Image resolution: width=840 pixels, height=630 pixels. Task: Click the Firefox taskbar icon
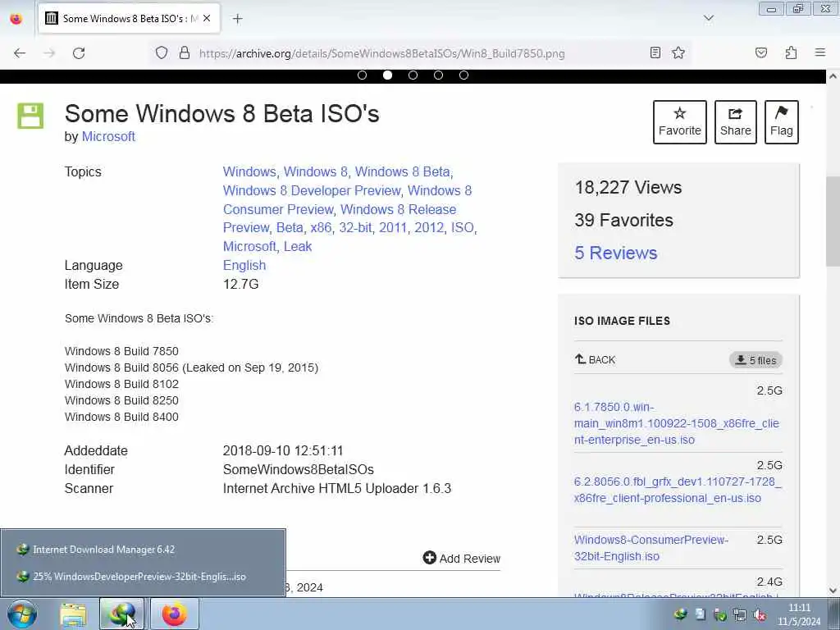[174, 614]
